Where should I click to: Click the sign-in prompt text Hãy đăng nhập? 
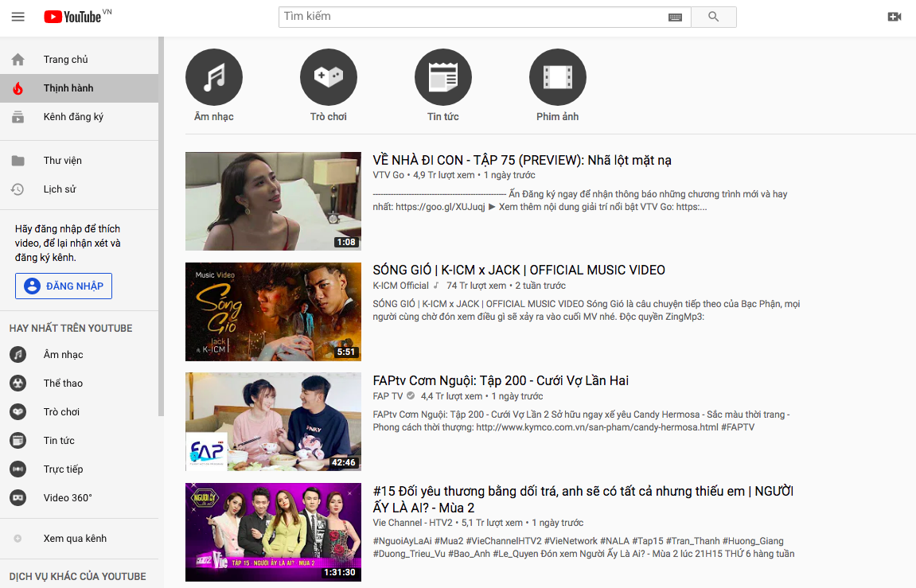pyautogui.click(x=68, y=243)
